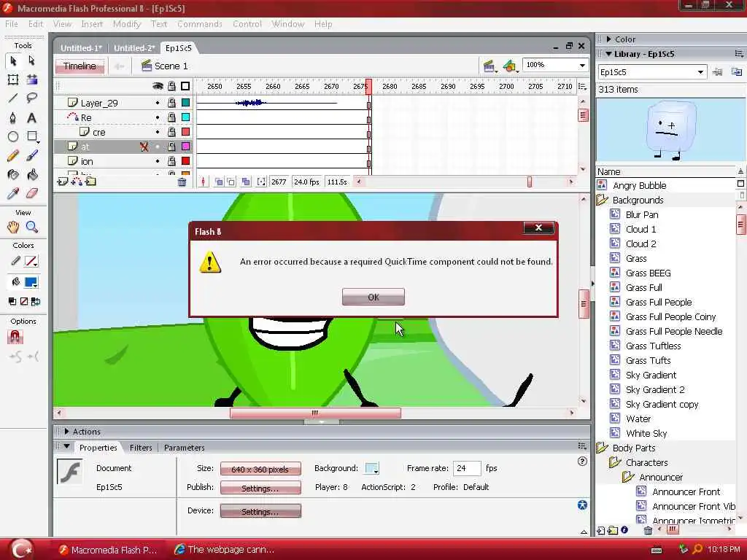Select the Eraser tool

pyautogui.click(x=32, y=193)
